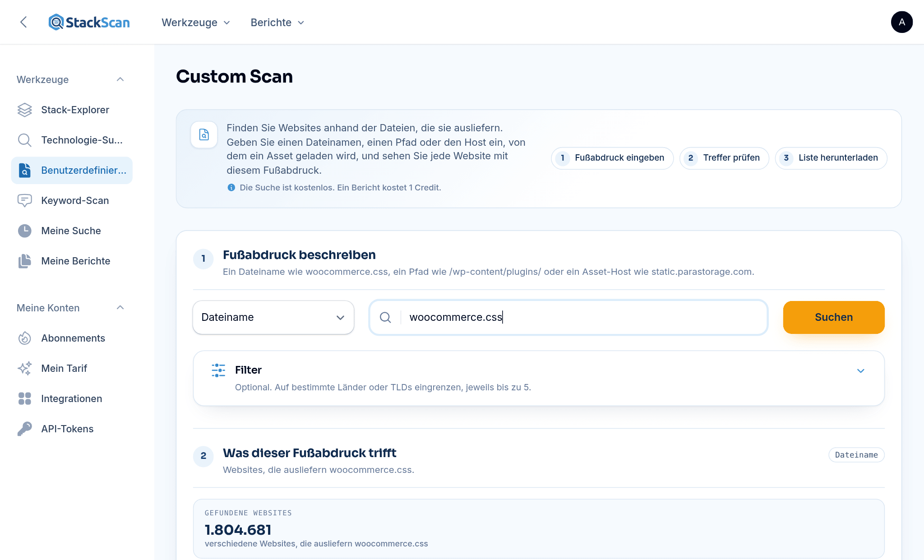Click the document scan icon in intro card
924x560 pixels.
click(204, 134)
